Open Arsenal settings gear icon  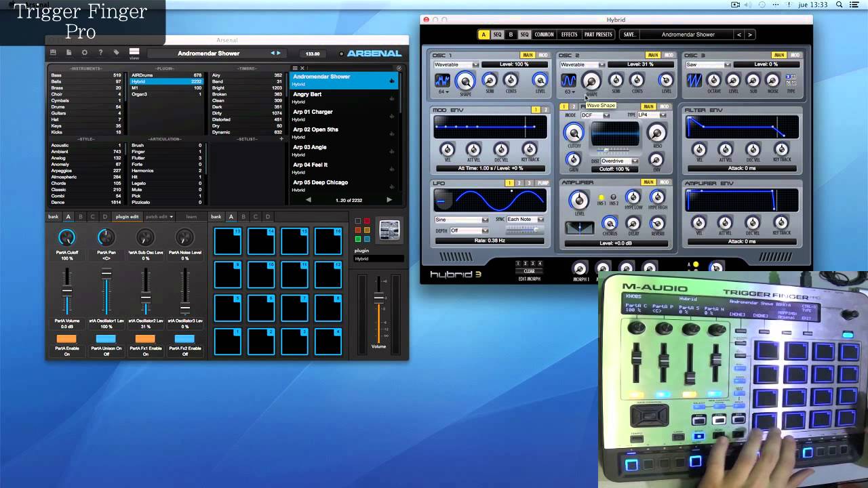[x=85, y=52]
